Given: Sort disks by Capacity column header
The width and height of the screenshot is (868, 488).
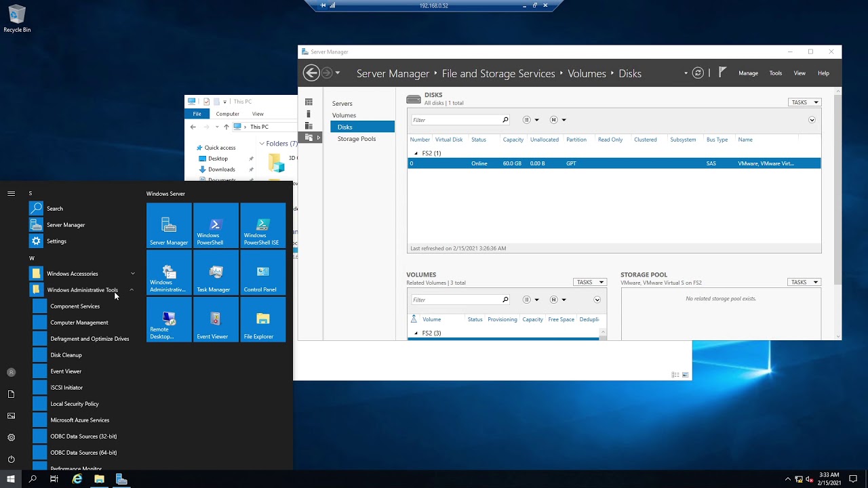Looking at the screenshot, I should 513,140.
